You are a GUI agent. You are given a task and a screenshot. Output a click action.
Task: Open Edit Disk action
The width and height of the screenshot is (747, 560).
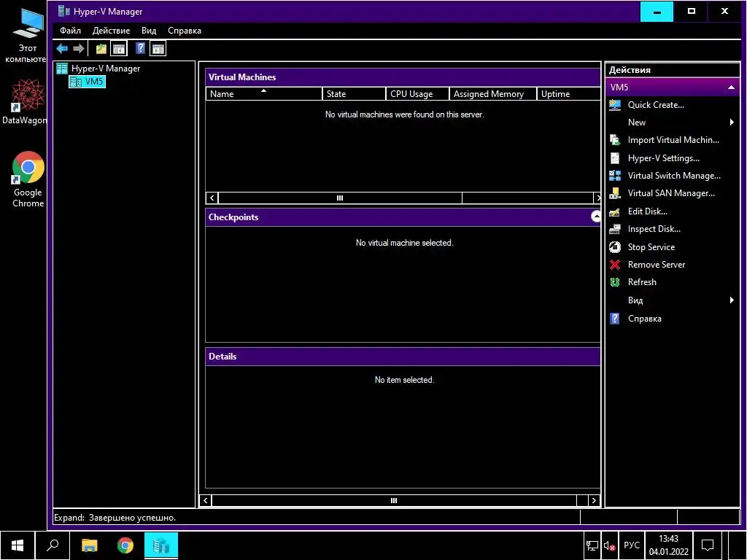(x=647, y=211)
